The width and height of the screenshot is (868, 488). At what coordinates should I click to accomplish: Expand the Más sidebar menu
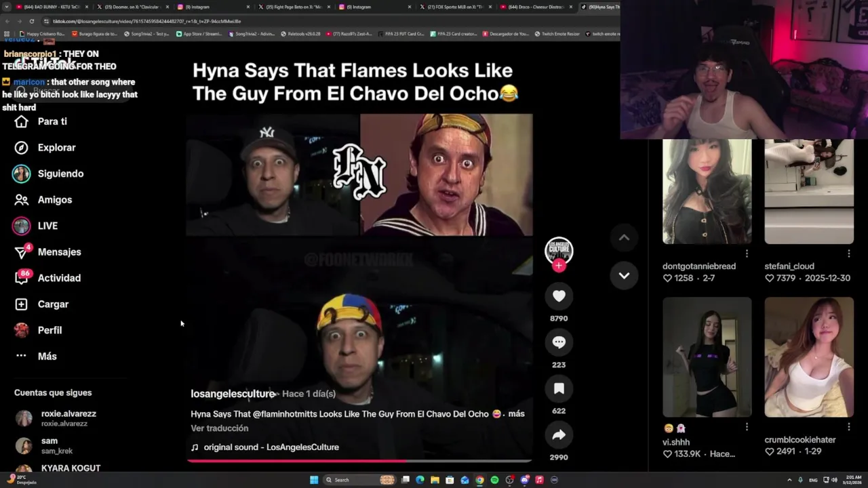coord(36,357)
